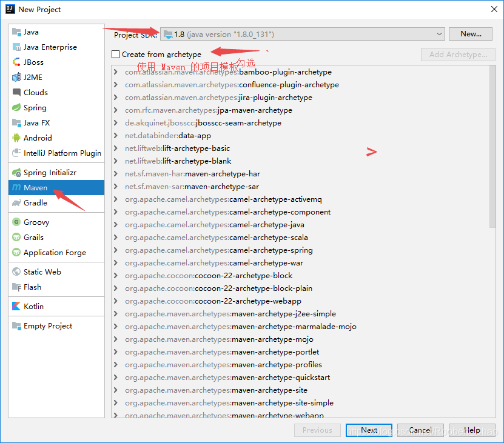Select camel-archetype-war row
This screenshot has width=504, height=443.
tap(300, 263)
